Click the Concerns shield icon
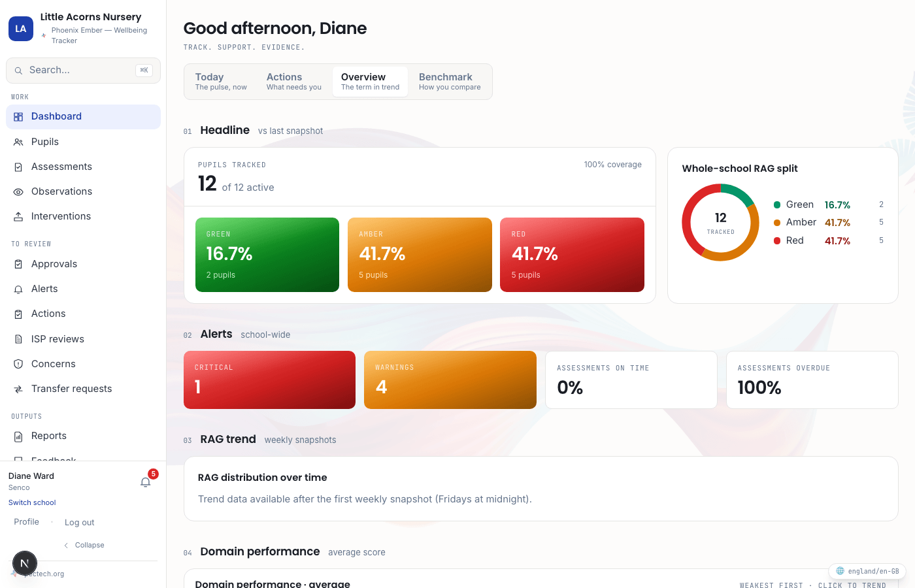The height and width of the screenshot is (588, 915). tap(18, 364)
